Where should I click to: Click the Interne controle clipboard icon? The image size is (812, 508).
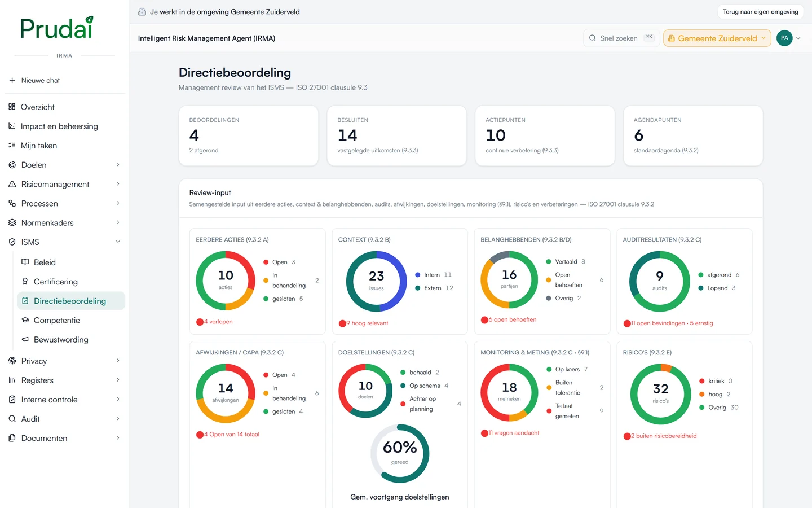12,399
